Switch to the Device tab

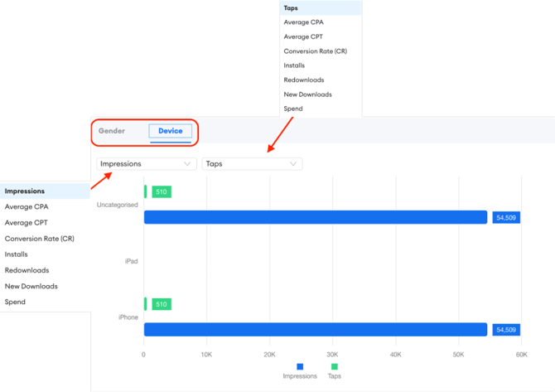(x=171, y=131)
